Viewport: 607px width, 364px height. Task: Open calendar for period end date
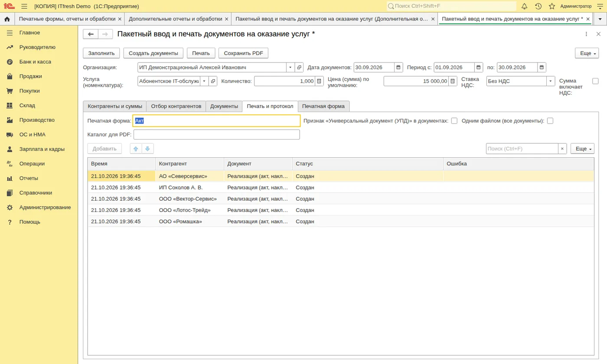(x=542, y=68)
